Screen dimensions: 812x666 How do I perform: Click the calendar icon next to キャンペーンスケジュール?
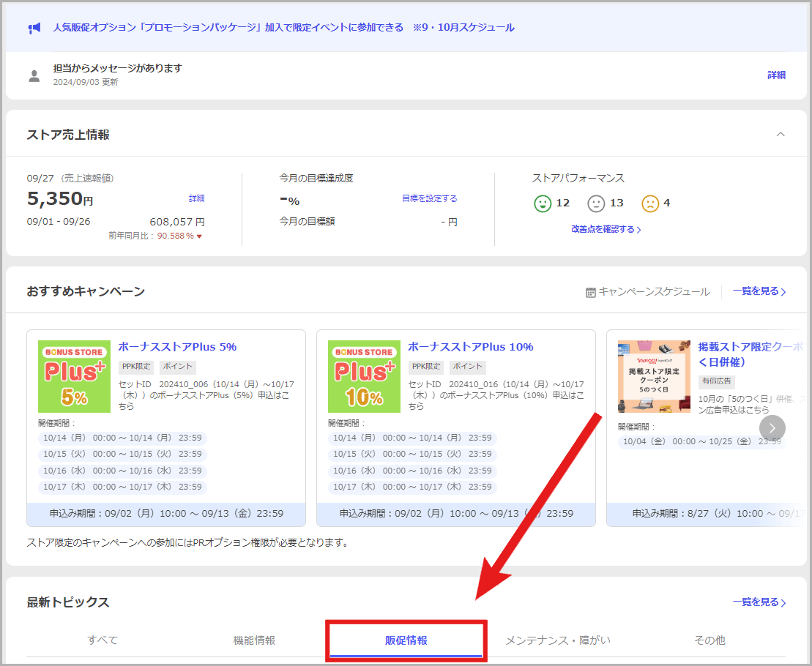590,292
